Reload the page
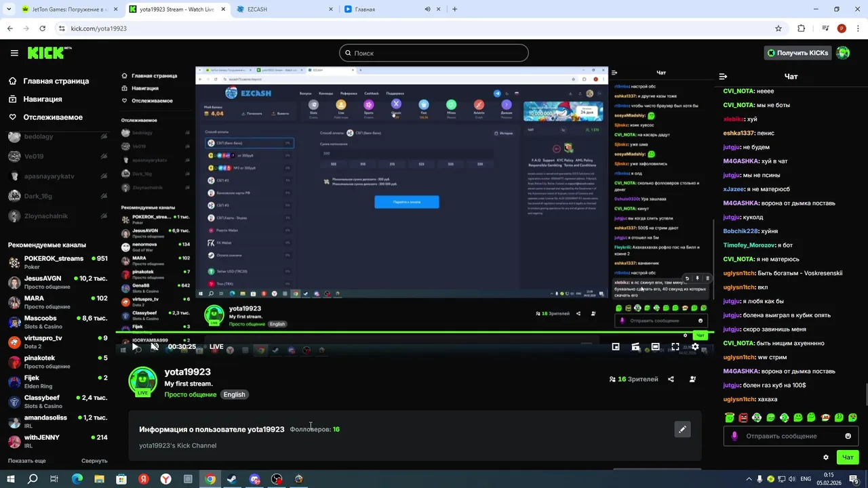 coord(42,28)
